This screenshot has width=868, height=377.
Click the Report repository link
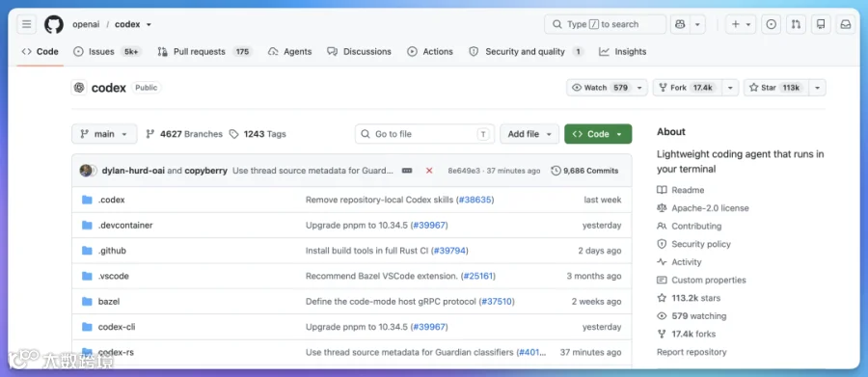click(x=692, y=352)
